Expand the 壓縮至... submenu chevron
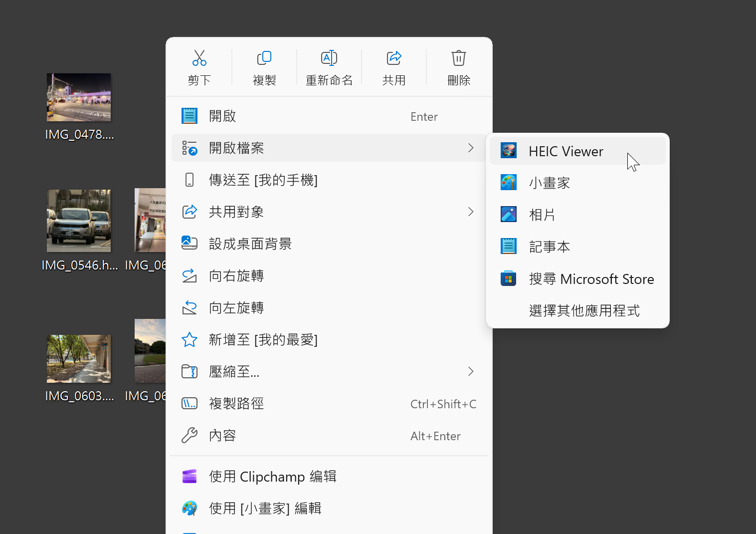The height and width of the screenshot is (534, 756). point(470,371)
